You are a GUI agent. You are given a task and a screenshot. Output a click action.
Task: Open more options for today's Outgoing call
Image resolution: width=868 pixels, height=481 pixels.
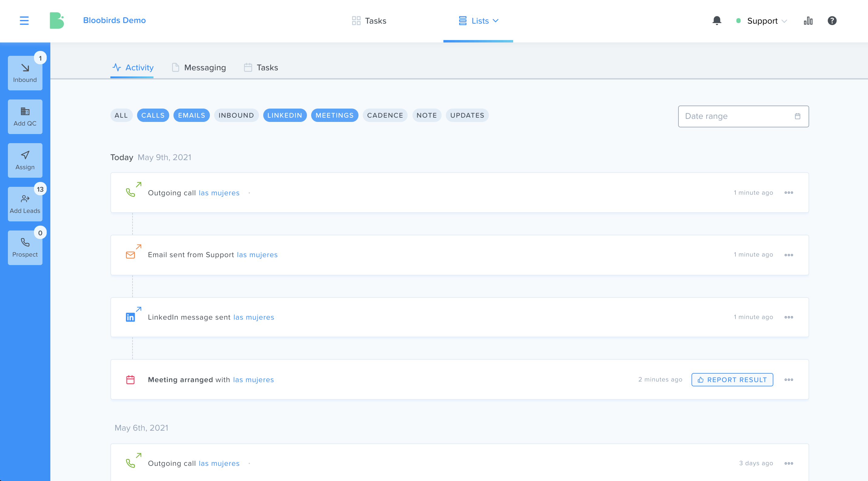pyautogui.click(x=789, y=193)
